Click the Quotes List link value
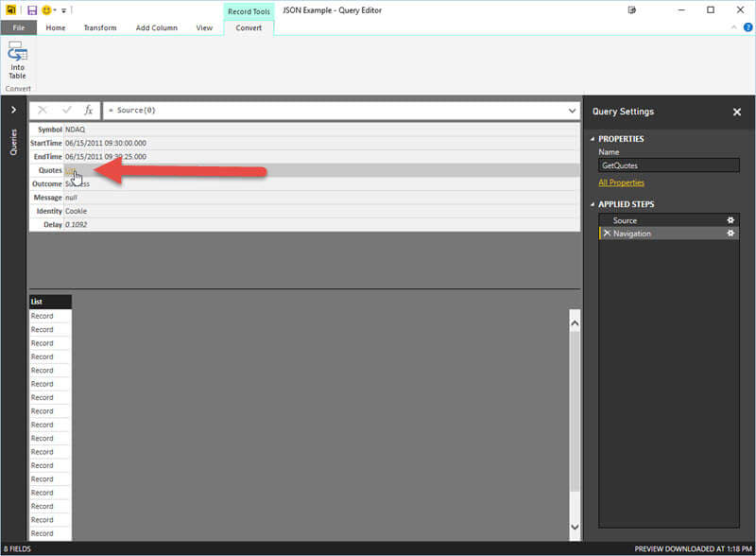This screenshot has width=756, height=556. [x=70, y=170]
